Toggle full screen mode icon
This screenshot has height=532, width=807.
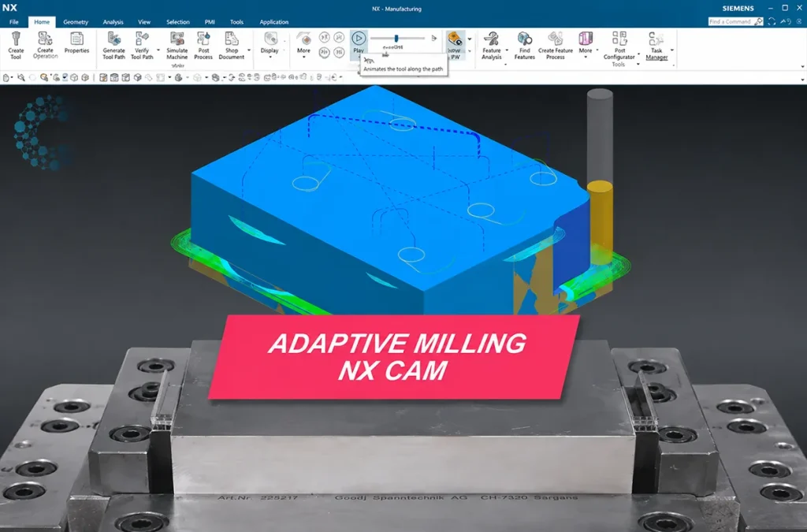click(x=772, y=21)
